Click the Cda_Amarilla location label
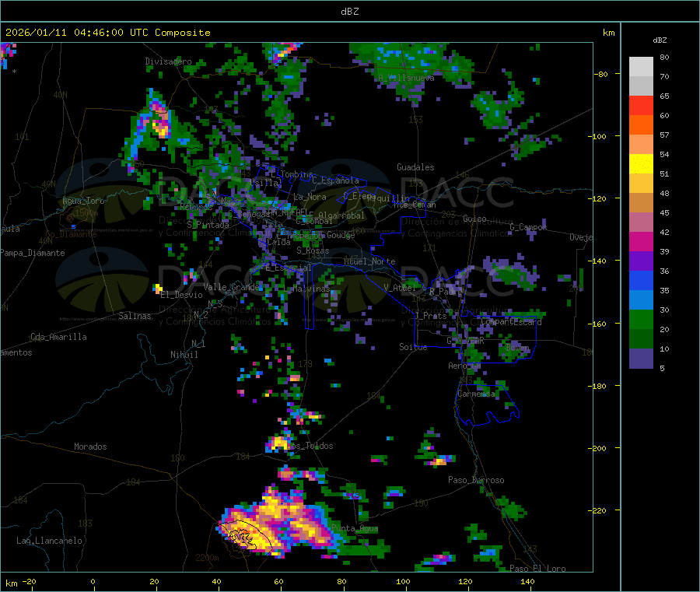Viewport: 700px width, 592px height. (58, 337)
